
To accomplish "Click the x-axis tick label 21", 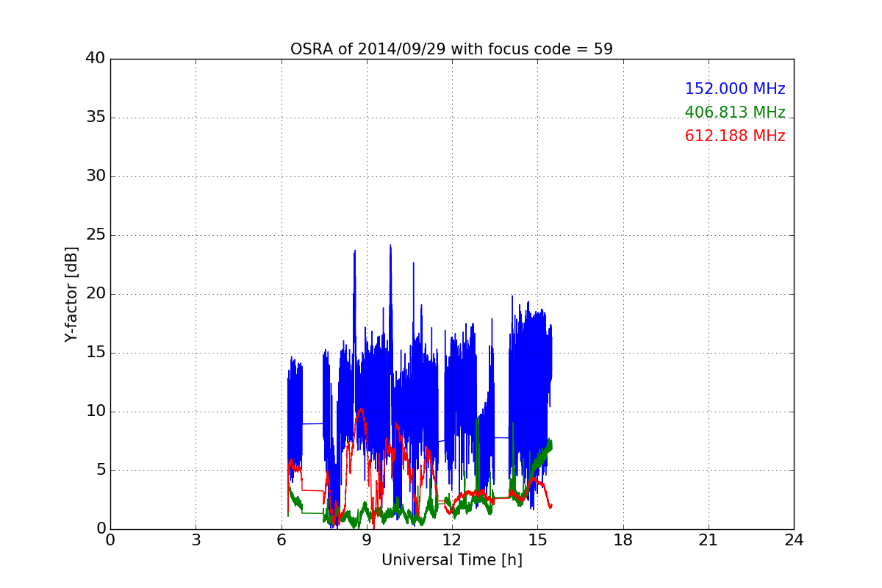I will pos(709,540).
